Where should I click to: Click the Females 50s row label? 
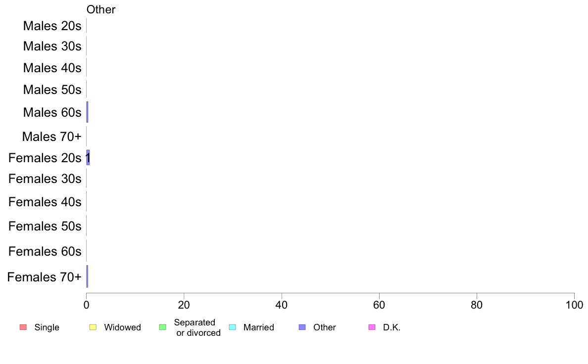45,226
